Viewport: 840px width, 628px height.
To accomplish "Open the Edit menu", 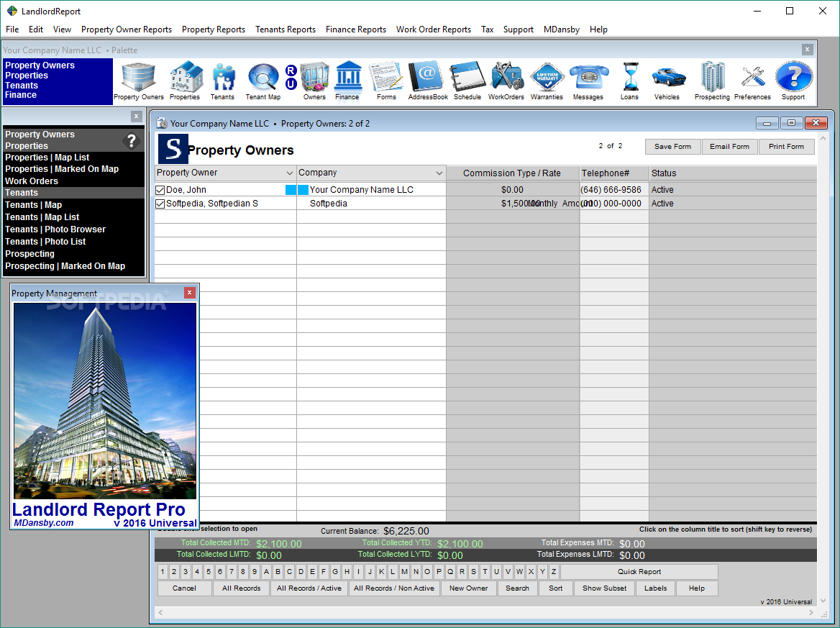I will tap(36, 29).
